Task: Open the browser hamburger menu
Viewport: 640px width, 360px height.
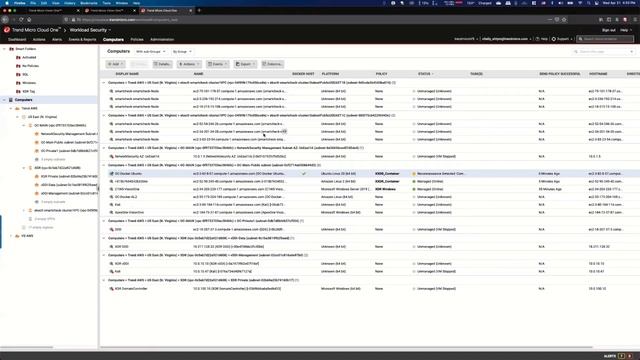Action: (635, 20)
